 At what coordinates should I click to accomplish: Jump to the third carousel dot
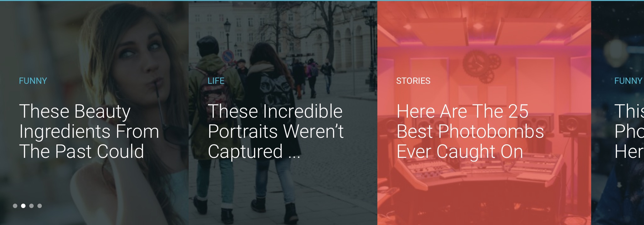(31, 206)
